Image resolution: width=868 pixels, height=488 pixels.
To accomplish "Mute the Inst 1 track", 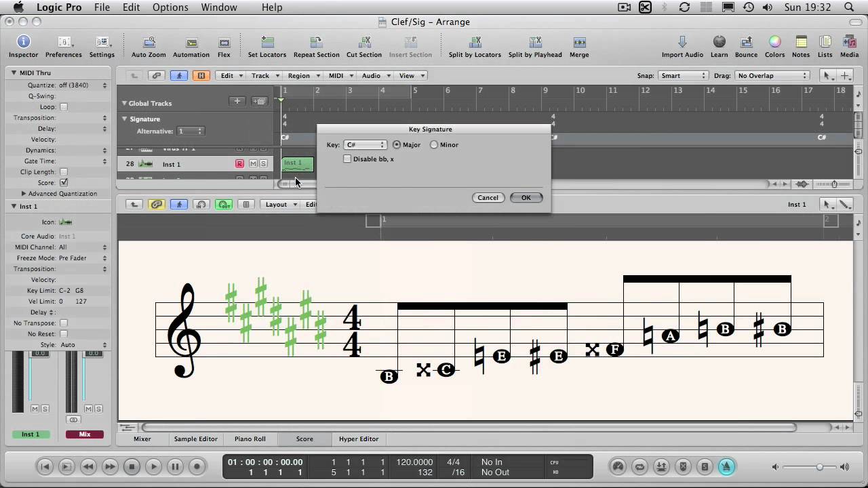I will [253, 164].
